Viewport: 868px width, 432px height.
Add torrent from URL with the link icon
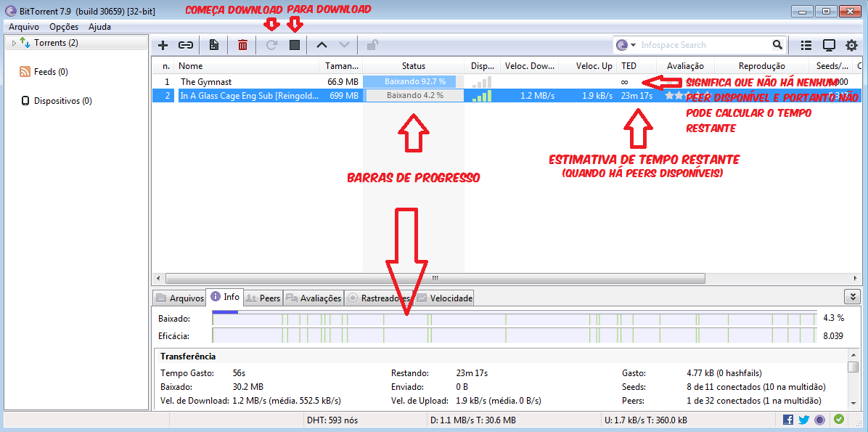point(186,44)
